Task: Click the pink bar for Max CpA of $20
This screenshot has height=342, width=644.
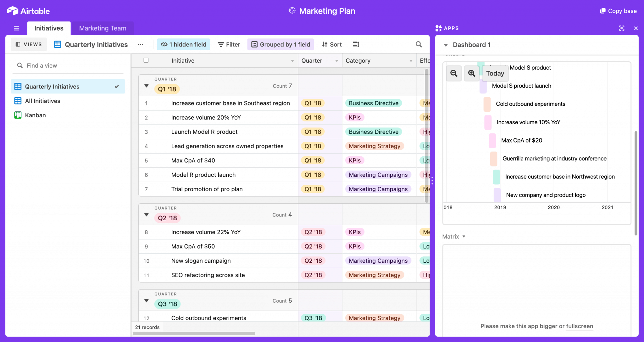Action: tap(492, 140)
